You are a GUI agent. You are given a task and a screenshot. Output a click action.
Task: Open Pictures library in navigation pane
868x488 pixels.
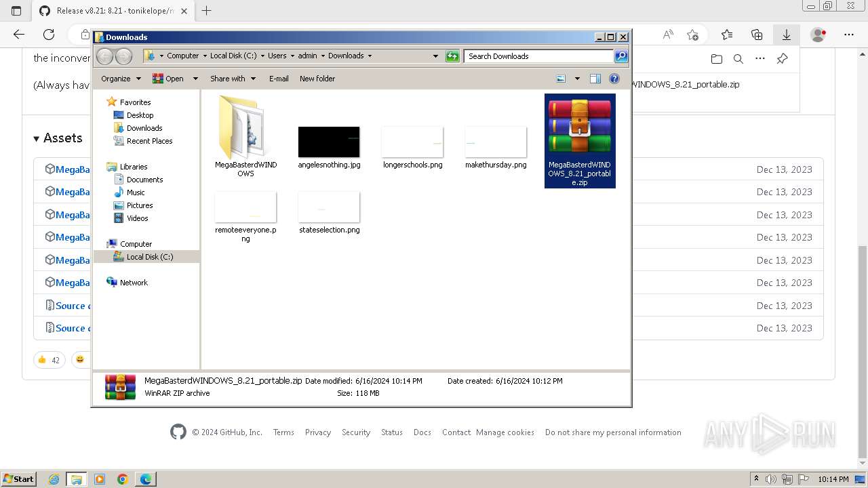click(x=140, y=205)
